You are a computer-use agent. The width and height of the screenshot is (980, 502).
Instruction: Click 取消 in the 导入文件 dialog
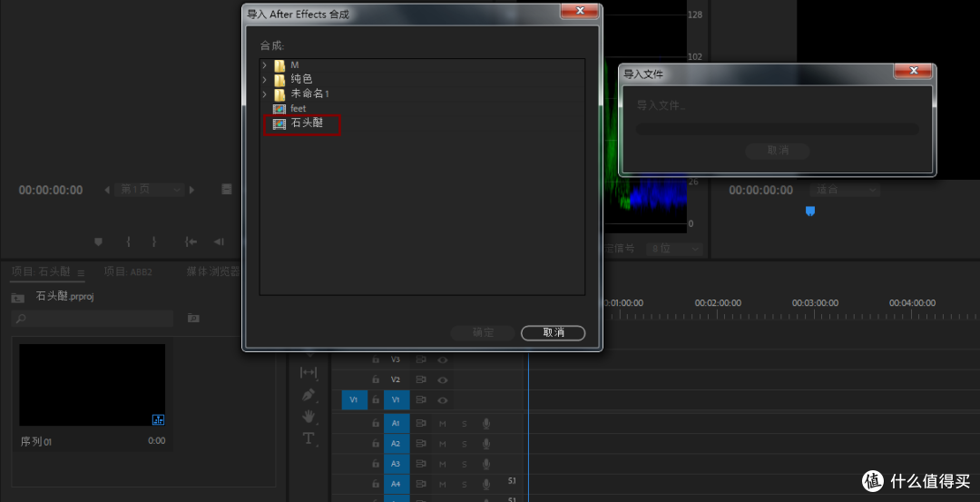(778, 151)
